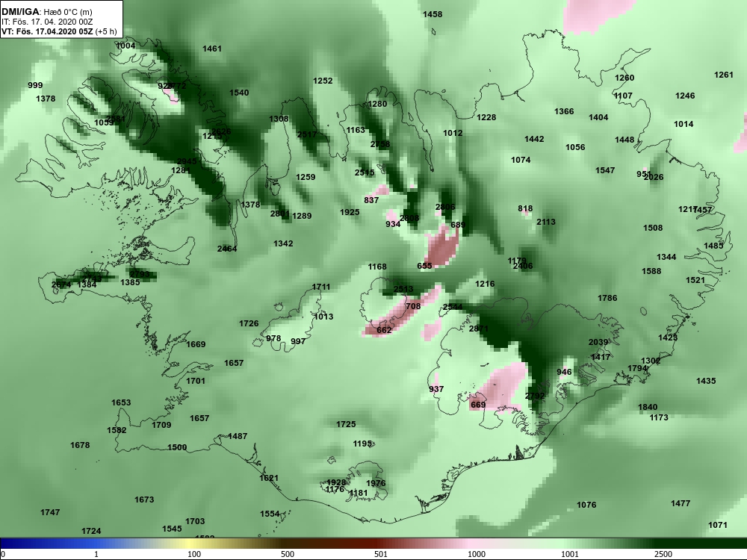
Task: Click the map value 1074
Action: [x=521, y=160]
